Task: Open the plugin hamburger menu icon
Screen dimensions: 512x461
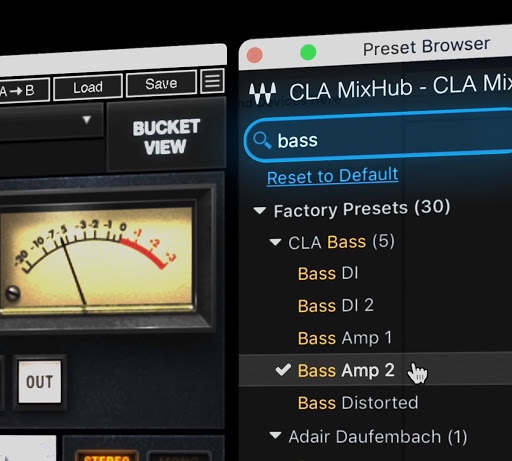Action: 212,81
